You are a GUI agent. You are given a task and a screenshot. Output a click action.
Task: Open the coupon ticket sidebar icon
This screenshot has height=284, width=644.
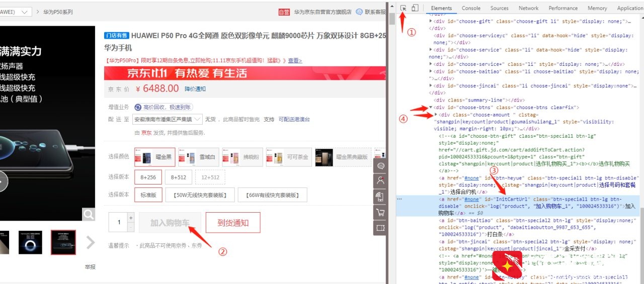(380, 228)
